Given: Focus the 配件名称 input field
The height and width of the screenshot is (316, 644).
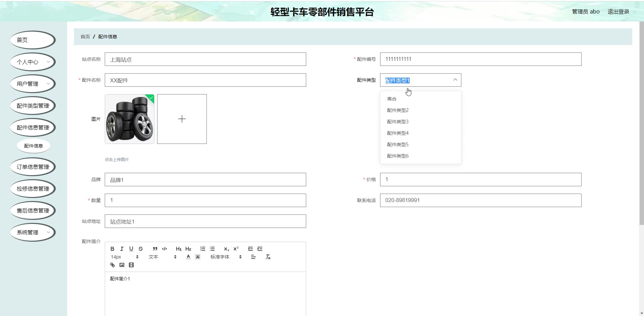Looking at the screenshot, I should click(x=205, y=80).
